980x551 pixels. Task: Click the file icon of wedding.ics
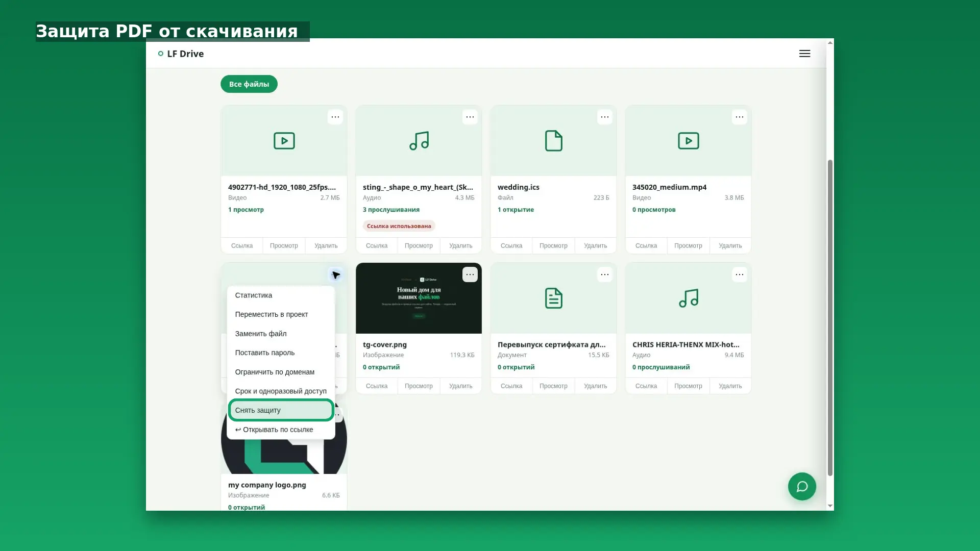point(554,141)
